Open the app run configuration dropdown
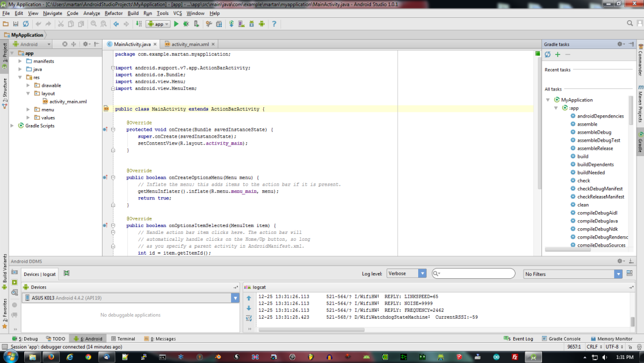Screen dimensions: 644x363 click(158, 24)
